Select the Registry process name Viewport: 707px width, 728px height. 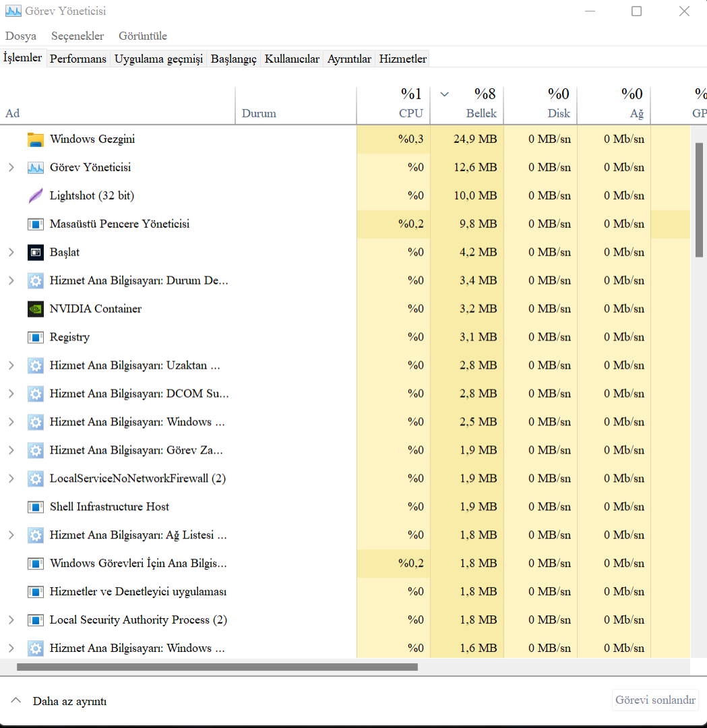pyautogui.click(x=69, y=338)
